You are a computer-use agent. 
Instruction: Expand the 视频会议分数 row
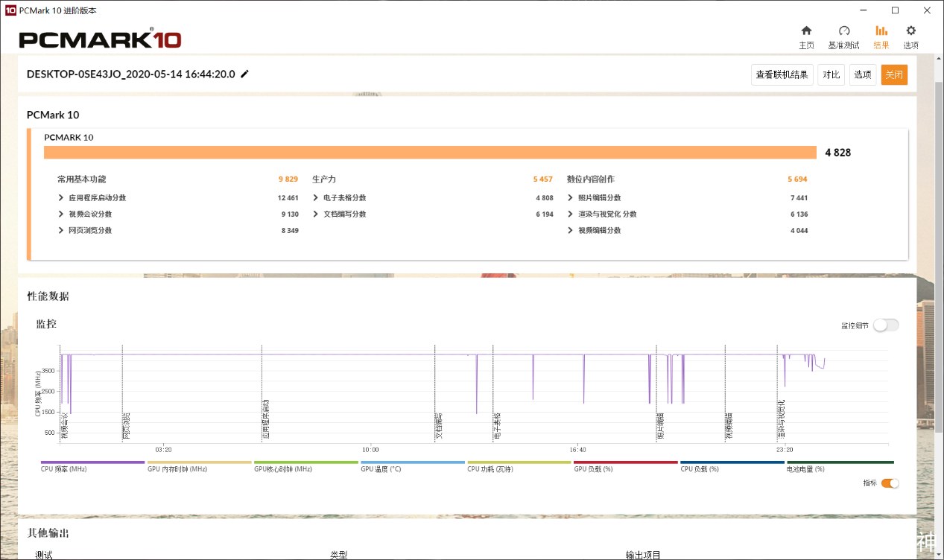click(60, 214)
